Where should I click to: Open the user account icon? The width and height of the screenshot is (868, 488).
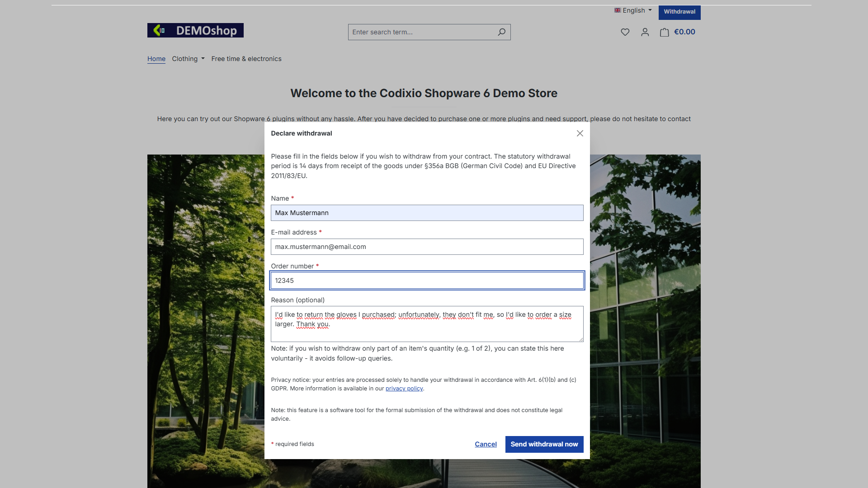pyautogui.click(x=645, y=32)
